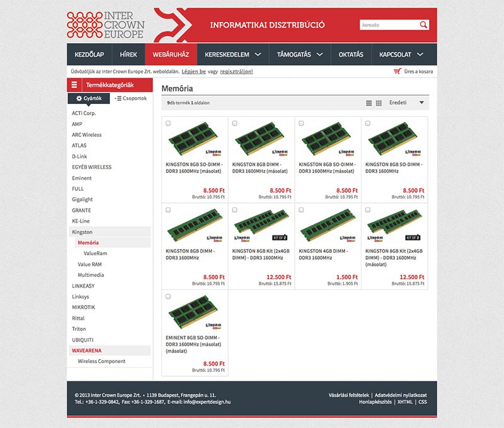Click the Inter Crown Europe logo

(x=105, y=25)
